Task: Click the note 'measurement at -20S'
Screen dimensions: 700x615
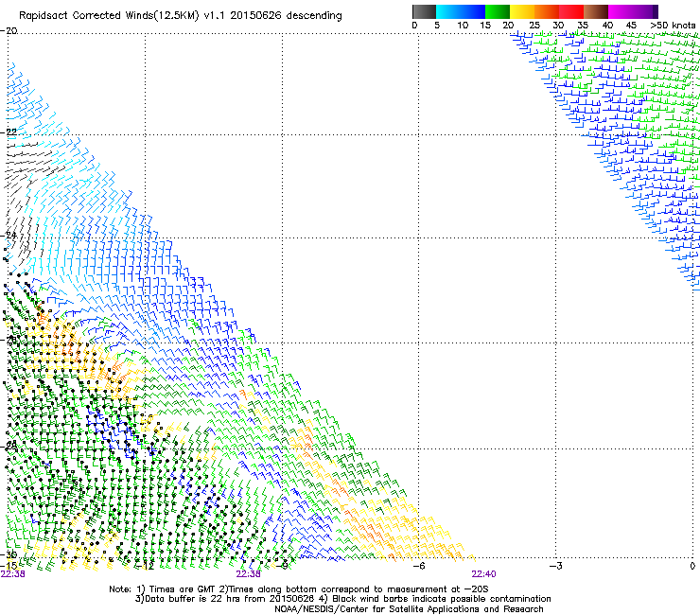Action: point(437,589)
